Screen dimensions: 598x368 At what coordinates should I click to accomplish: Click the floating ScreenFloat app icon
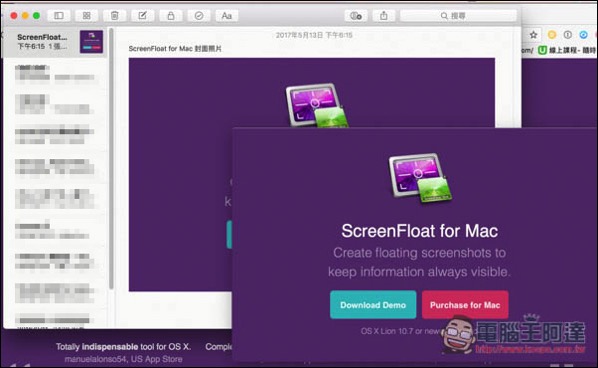[420, 178]
